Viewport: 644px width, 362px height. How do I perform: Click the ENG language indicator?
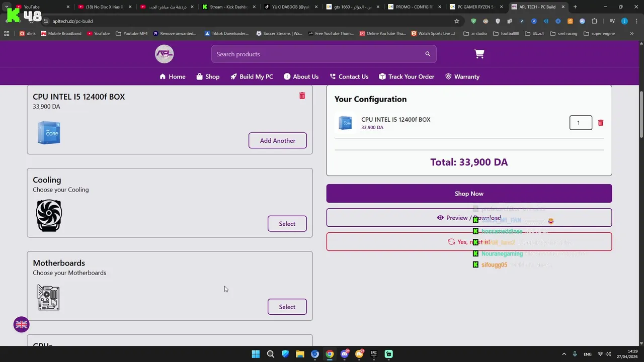(x=587, y=354)
